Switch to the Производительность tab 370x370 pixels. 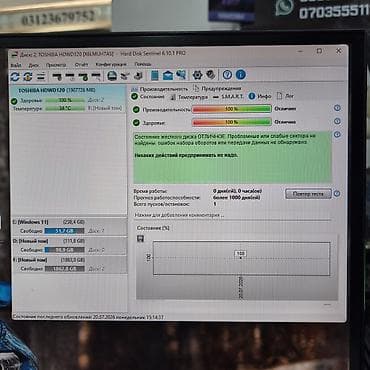pyautogui.click(x=160, y=89)
